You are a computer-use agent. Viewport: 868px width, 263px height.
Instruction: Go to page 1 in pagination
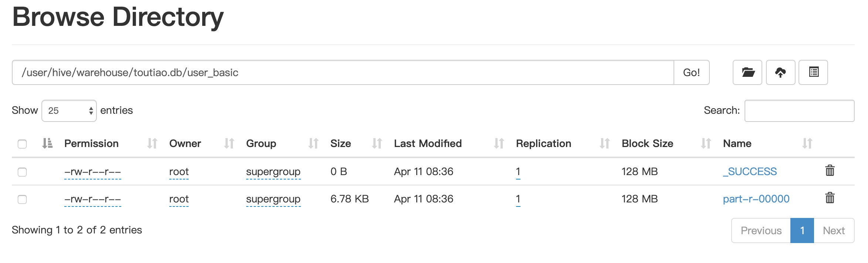[802, 230]
